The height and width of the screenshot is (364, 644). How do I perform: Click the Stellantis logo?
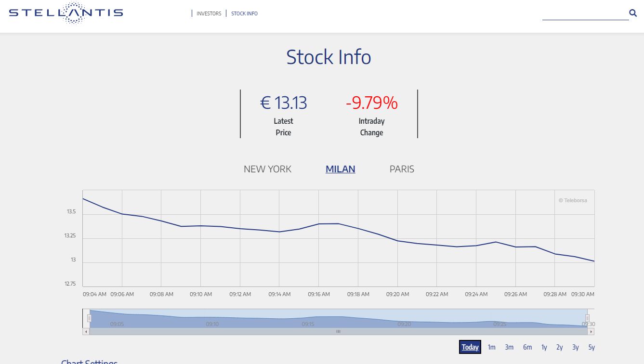pyautogui.click(x=66, y=13)
